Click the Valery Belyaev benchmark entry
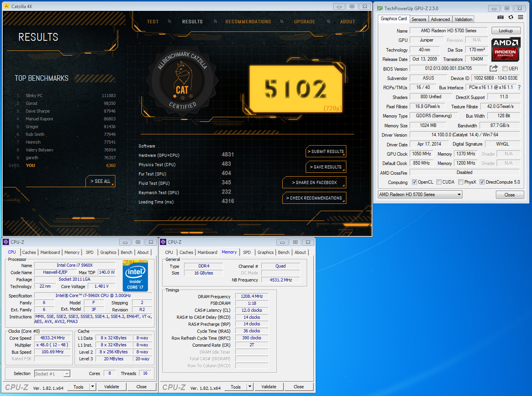Screen dimensions: 532x396 [x=66, y=150]
